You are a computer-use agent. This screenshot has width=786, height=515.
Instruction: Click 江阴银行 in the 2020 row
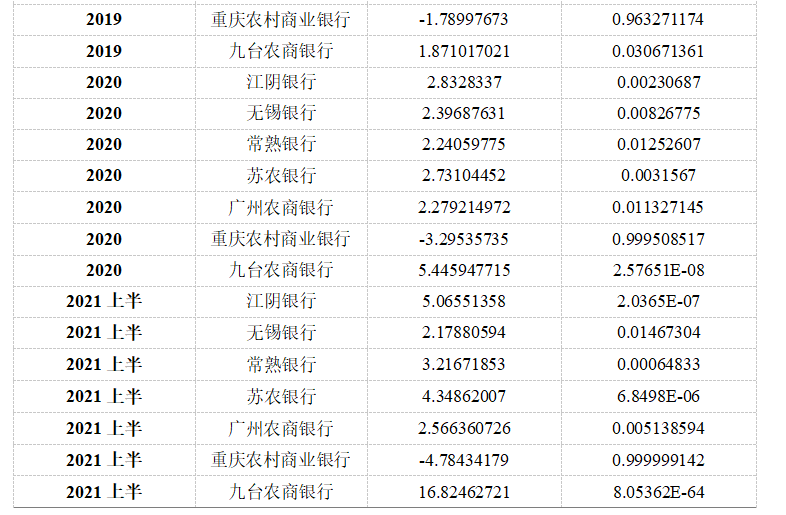pos(281,82)
